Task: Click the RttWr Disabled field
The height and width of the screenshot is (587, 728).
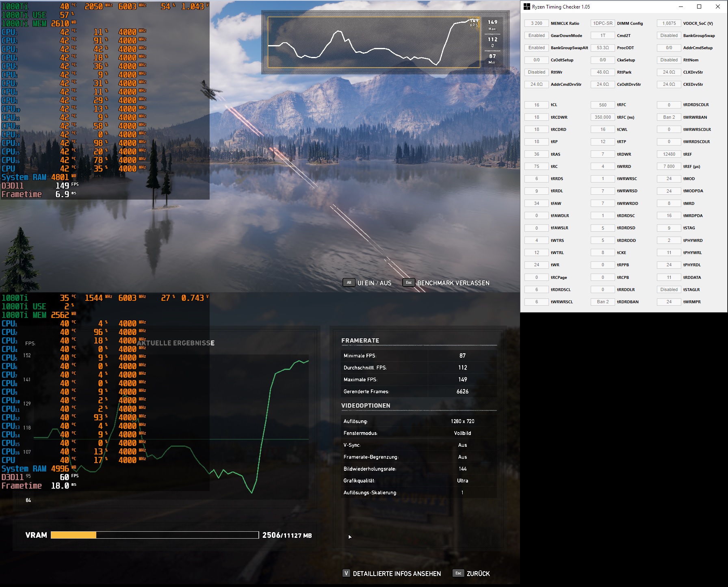Action: [537, 72]
